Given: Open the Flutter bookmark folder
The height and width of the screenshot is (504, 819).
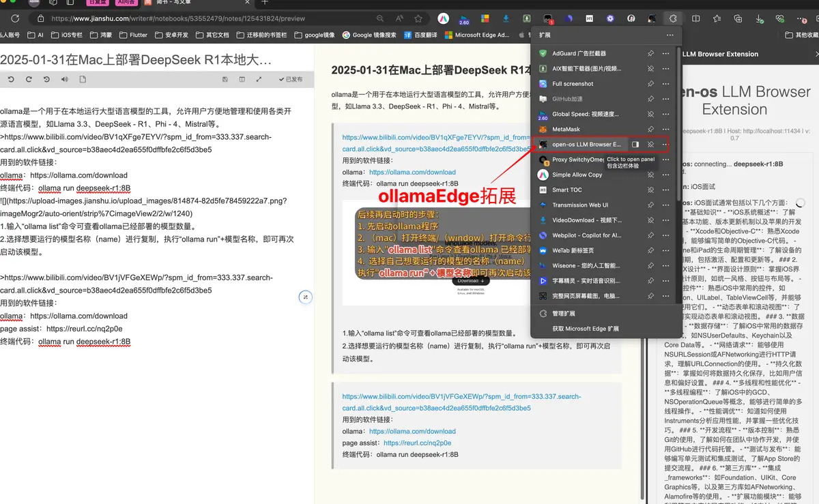Looking at the screenshot, I should (x=134, y=35).
